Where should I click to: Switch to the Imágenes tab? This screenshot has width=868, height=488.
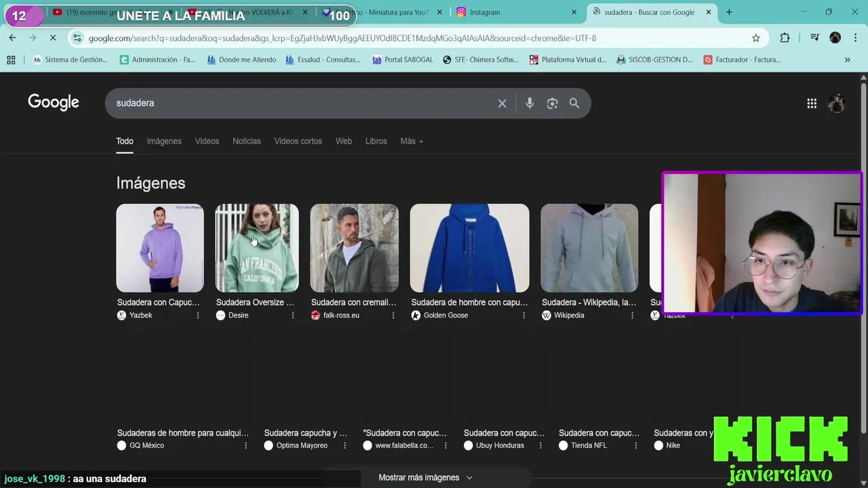click(164, 141)
